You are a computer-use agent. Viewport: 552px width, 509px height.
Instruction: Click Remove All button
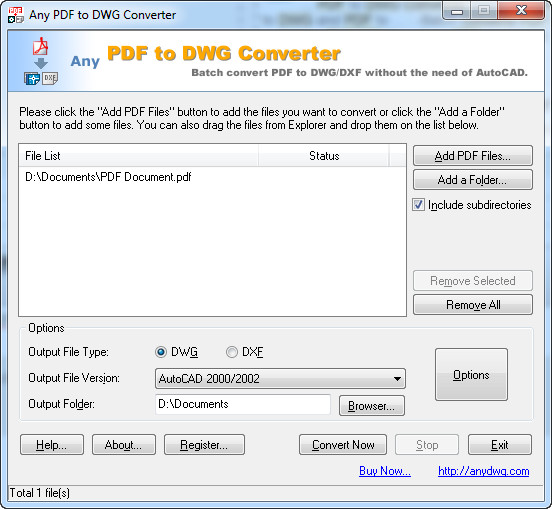point(473,304)
